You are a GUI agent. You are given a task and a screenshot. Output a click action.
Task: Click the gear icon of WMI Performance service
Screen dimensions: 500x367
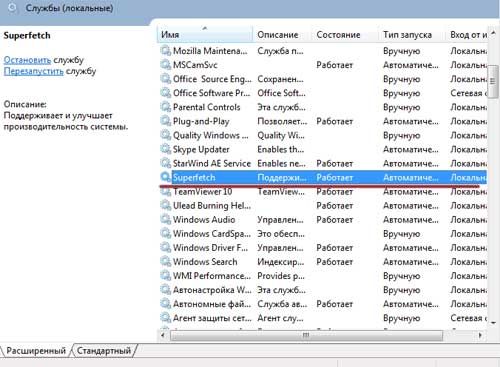click(x=166, y=276)
